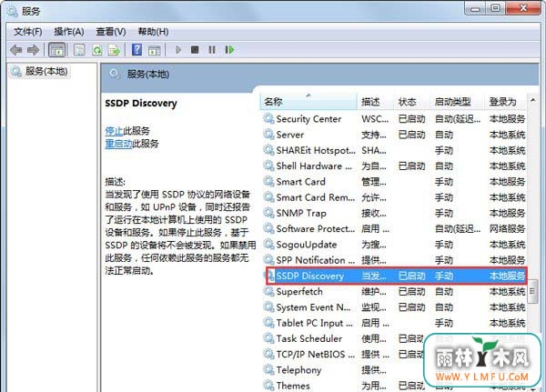Sort by the 名称 column header
This screenshot has width=546, height=392.
(x=308, y=102)
